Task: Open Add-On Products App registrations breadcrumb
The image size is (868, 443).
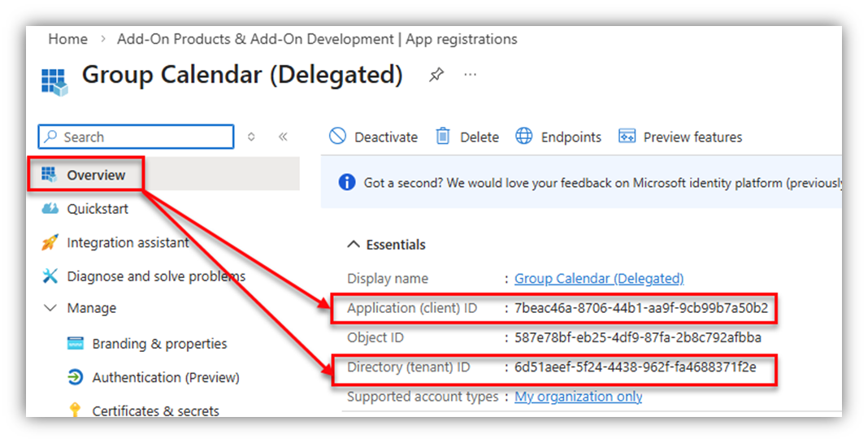Action: coord(317,39)
